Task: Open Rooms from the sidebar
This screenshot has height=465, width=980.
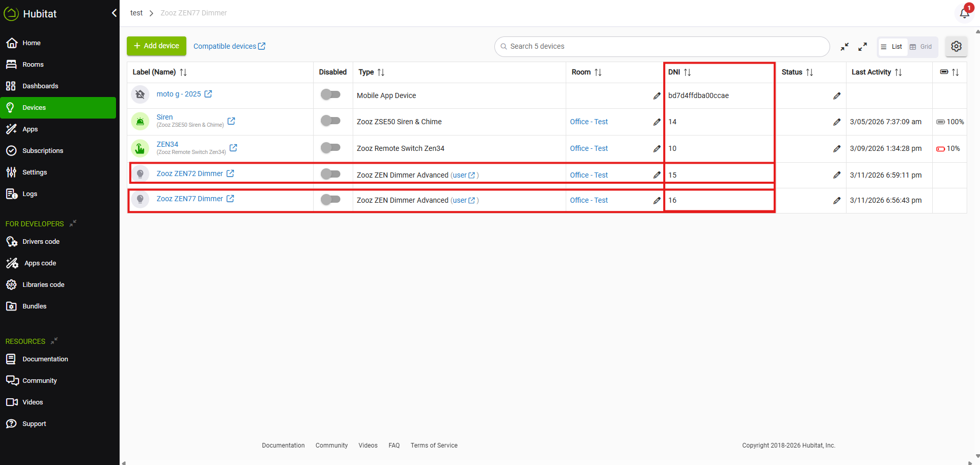Action: click(33, 65)
